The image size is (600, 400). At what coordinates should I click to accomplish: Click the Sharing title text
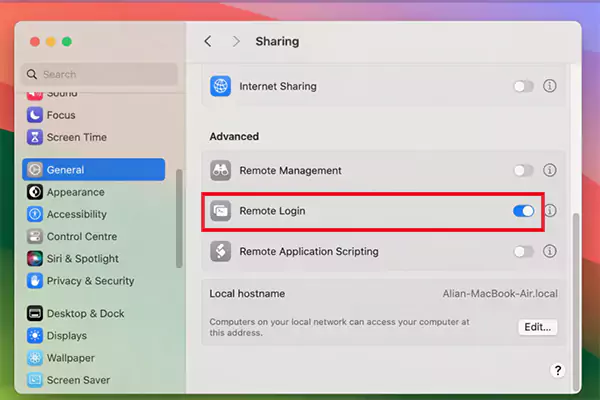pyautogui.click(x=277, y=41)
